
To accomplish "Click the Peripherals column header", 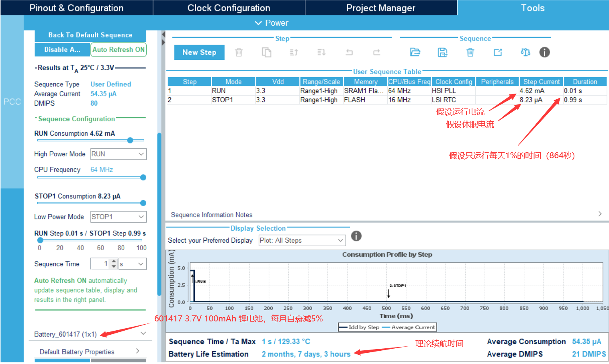I will coord(497,82).
